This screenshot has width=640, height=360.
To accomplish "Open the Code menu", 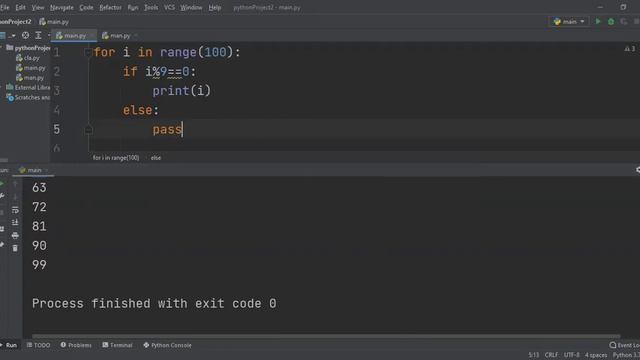I will click(86, 7).
